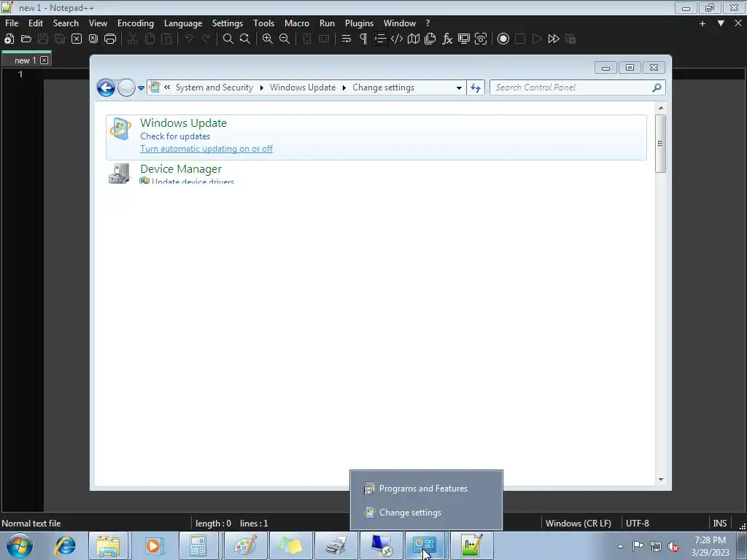Click the muted volume tray icon
747x560 pixels.
coord(673,546)
